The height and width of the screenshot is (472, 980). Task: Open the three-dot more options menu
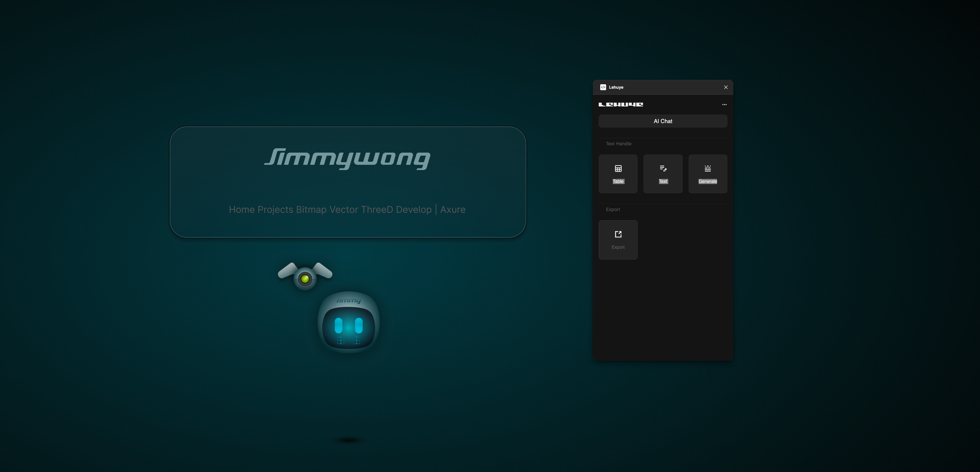724,104
